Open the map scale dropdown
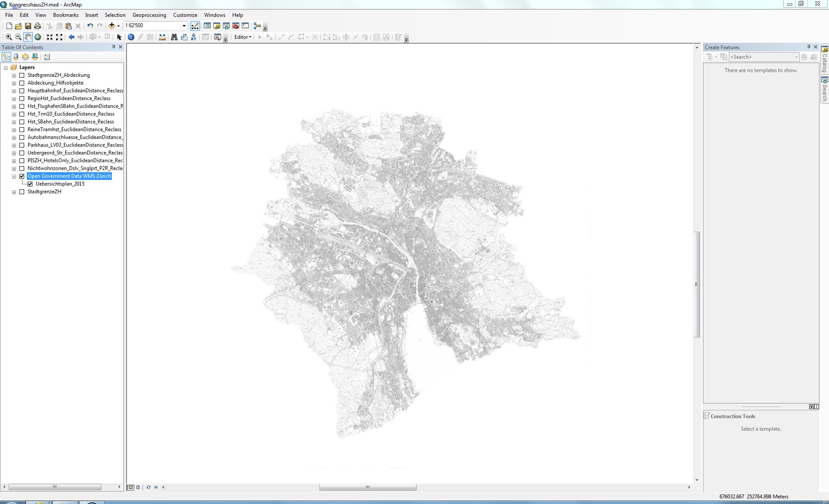This screenshot has width=829, height=504. pyautogui.click(x=184, y=26)
